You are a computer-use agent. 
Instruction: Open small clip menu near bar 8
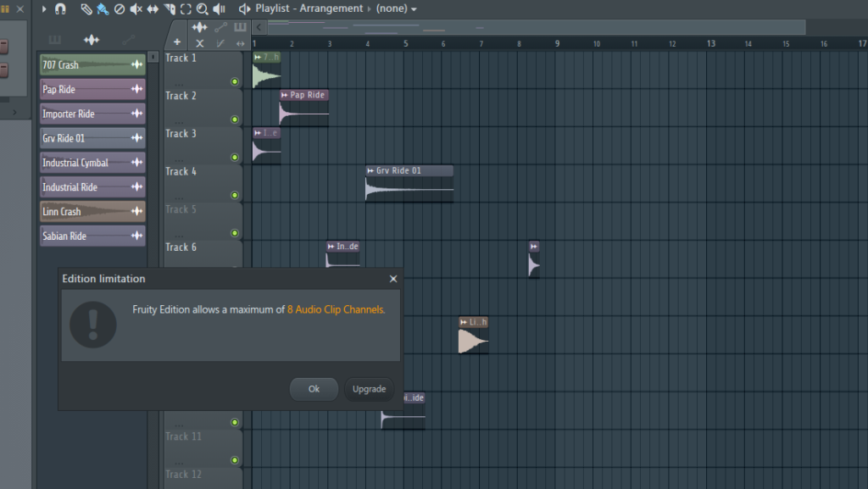coord(534,247)
